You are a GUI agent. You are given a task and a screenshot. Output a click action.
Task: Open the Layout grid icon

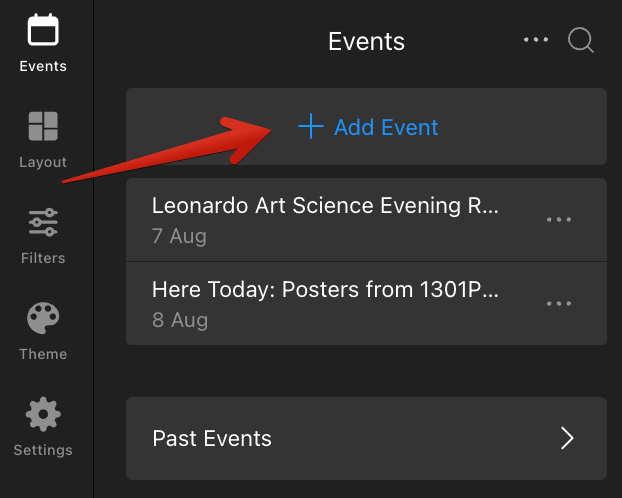[43, 126]
